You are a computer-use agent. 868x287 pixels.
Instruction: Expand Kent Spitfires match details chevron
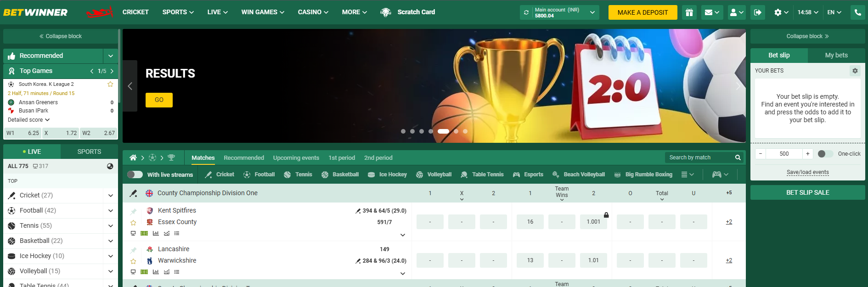pos(403,235)
